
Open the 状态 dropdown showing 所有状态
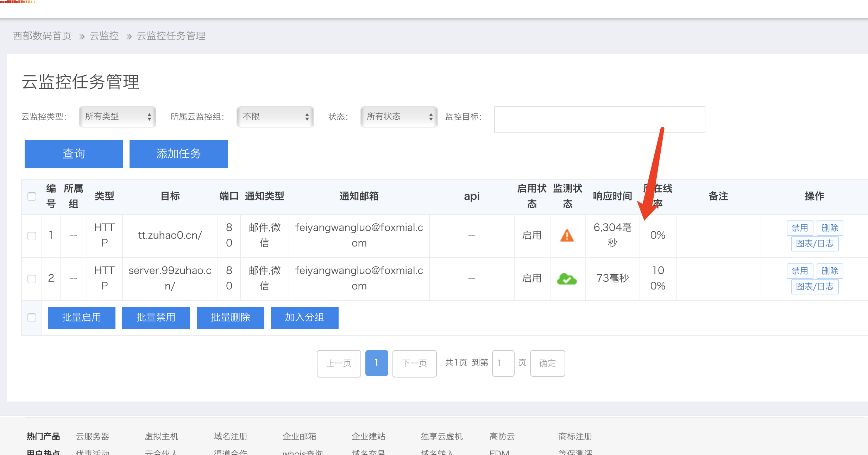399,117
